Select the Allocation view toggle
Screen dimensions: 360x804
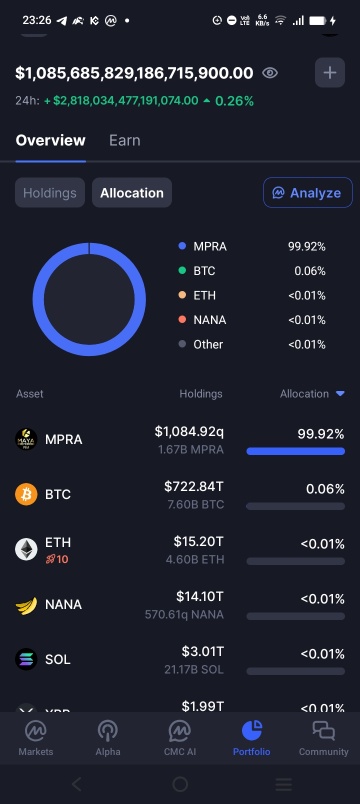(x=132, y=193)
